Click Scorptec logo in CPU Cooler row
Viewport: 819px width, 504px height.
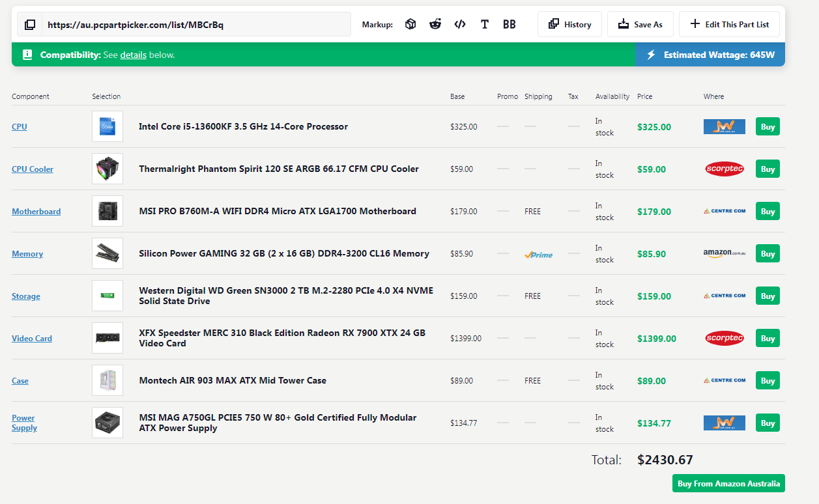tap(724, 169)
